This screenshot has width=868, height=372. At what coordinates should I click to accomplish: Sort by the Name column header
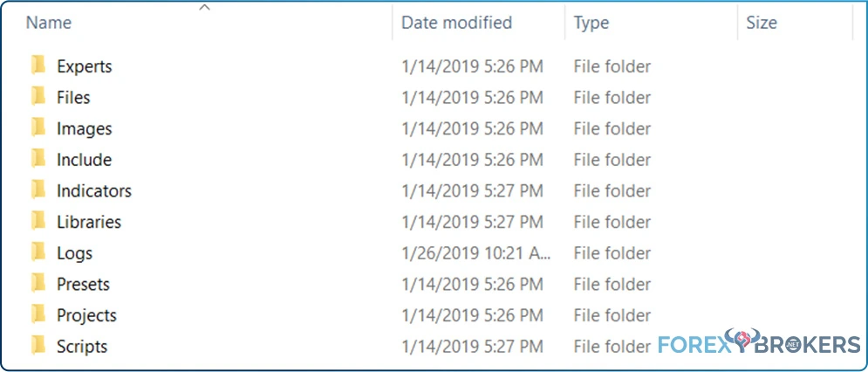coord(49,23)
